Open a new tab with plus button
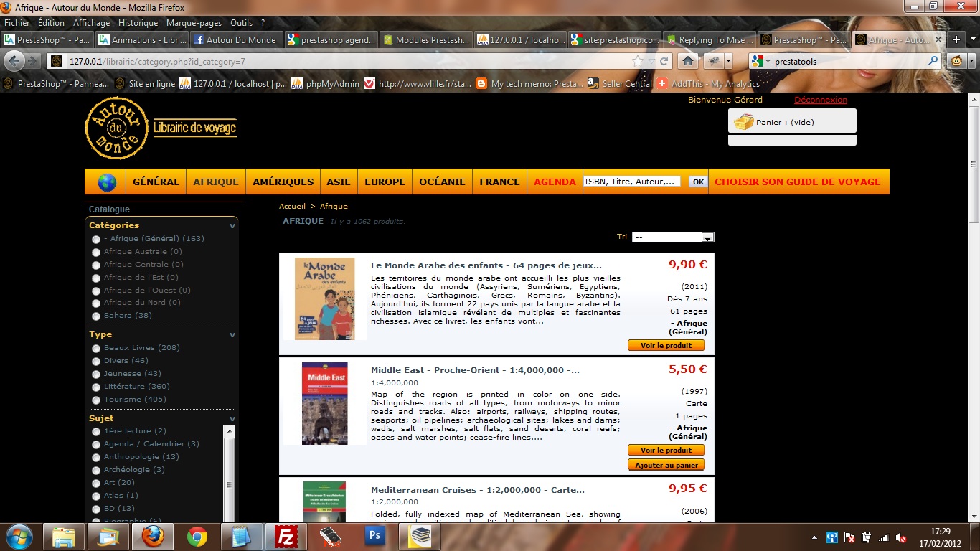The width and height of the screenshot is (980, 551). (956, 39)
